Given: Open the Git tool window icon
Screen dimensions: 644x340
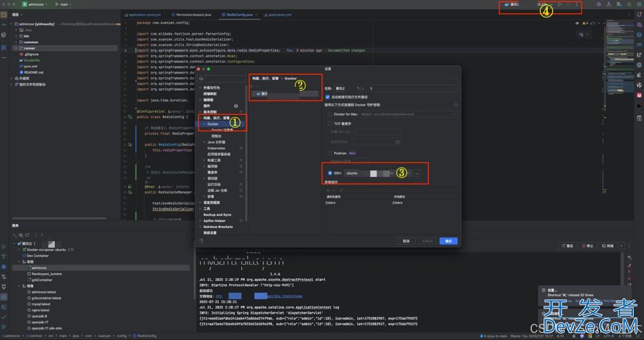Looking at the screenshot, I should tap(4, 327).
